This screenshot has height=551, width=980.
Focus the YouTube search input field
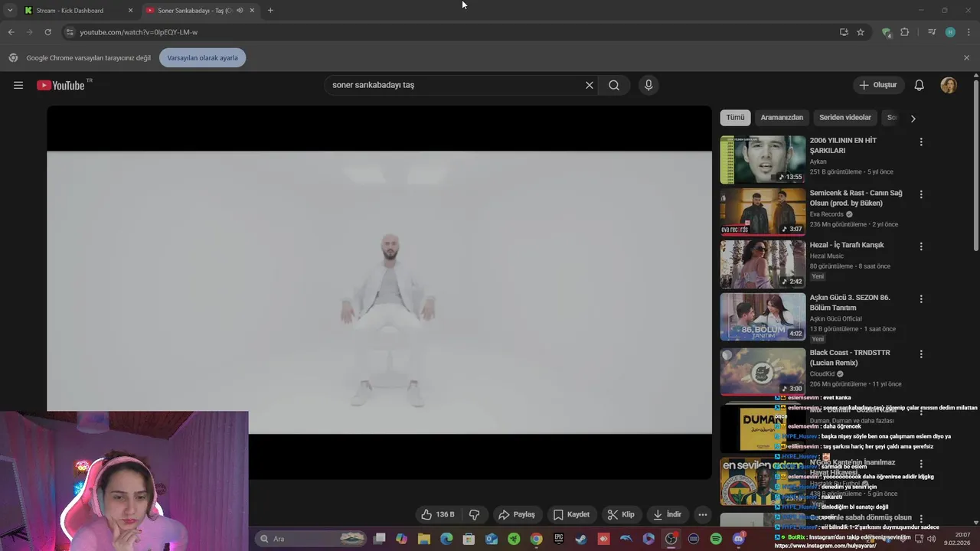[x=455, y=85]
